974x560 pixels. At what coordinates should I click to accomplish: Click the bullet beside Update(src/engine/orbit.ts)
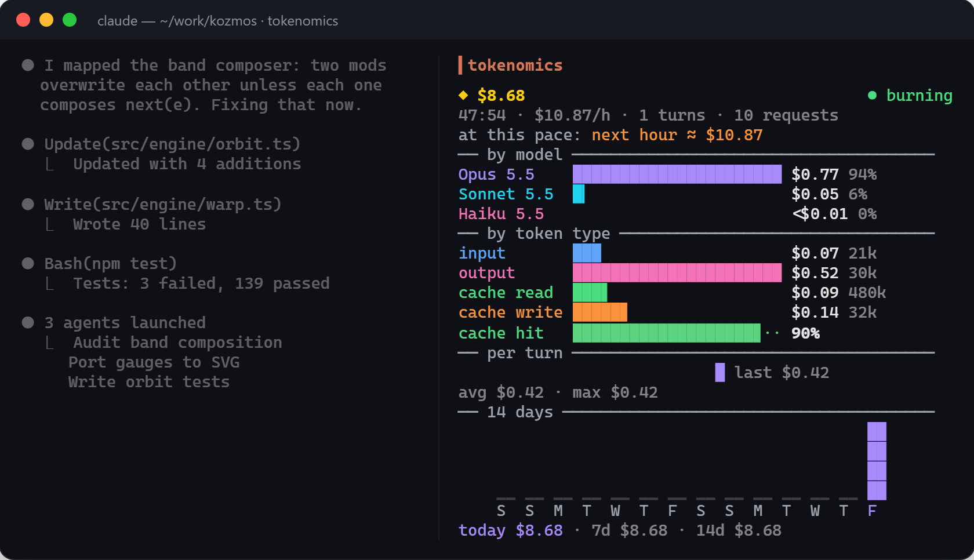(x=28, y=144)
